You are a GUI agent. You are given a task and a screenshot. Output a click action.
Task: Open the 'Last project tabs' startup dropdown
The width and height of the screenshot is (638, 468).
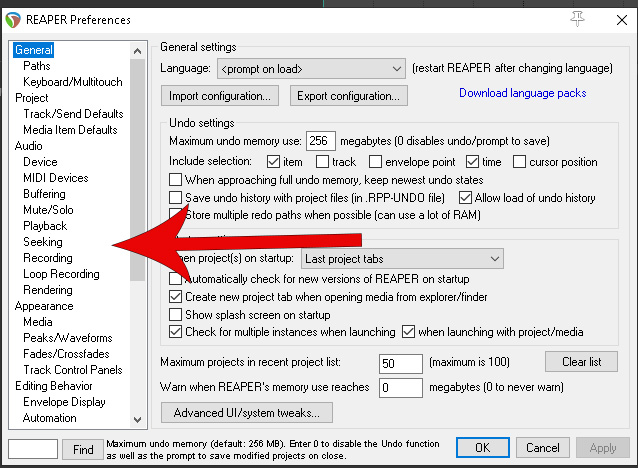402,259
